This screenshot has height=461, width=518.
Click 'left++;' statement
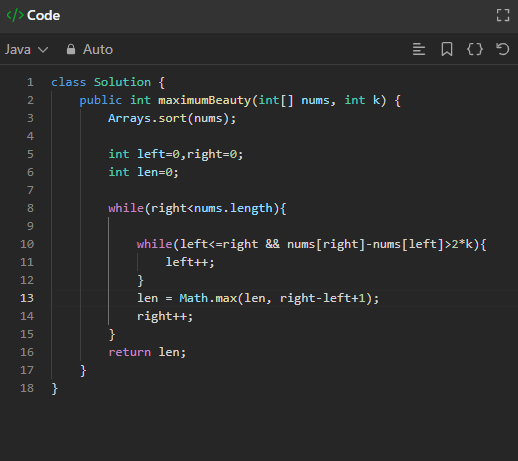[190, 262]
